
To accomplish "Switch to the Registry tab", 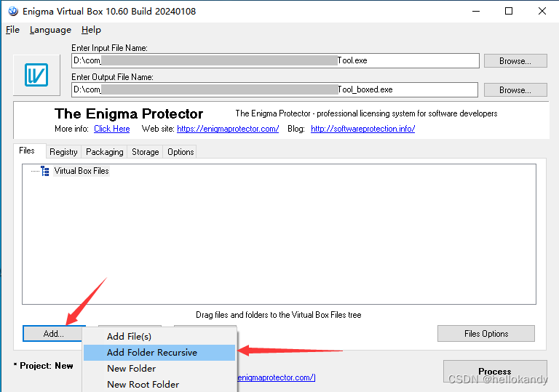I will tap(63, 152).
